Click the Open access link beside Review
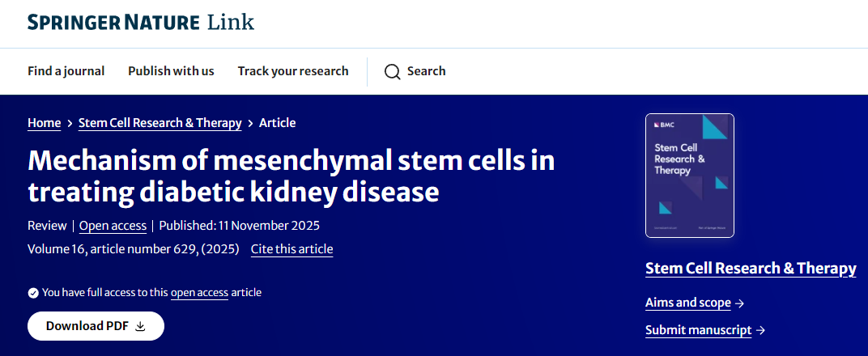 click(x=113, y=226)
